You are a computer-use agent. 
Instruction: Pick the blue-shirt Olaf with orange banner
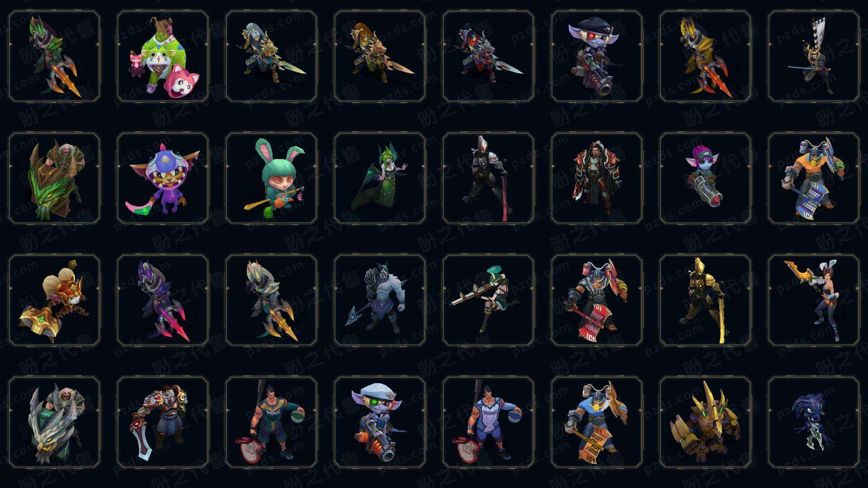click(x=597, y=422)
